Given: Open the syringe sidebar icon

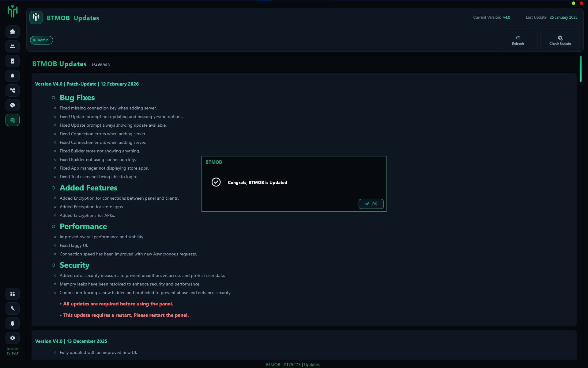Looking at the screenshot, I should [13, 309].
